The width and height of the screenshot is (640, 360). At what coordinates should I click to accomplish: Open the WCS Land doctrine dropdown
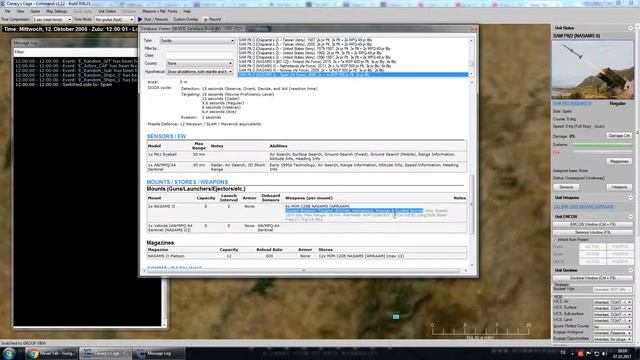(x=612, y=320)
